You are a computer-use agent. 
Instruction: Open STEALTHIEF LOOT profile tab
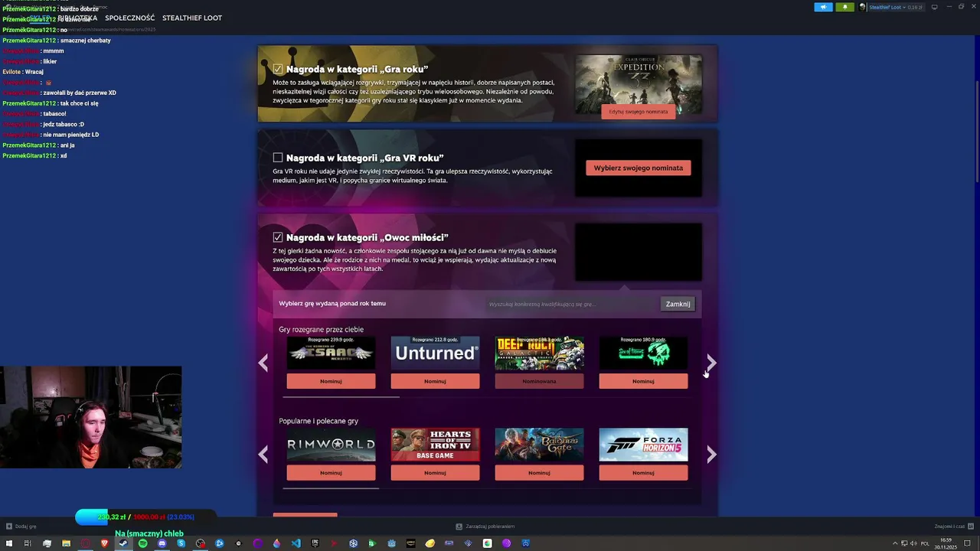(x=192, y=18)
